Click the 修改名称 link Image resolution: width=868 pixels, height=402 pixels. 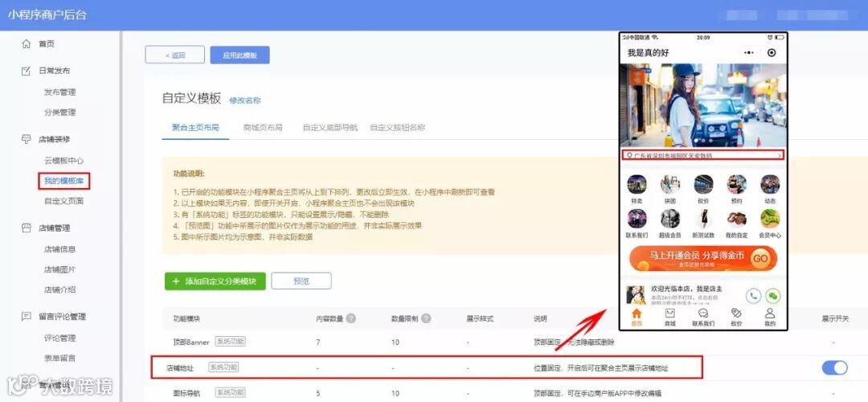tap(244, 100)
